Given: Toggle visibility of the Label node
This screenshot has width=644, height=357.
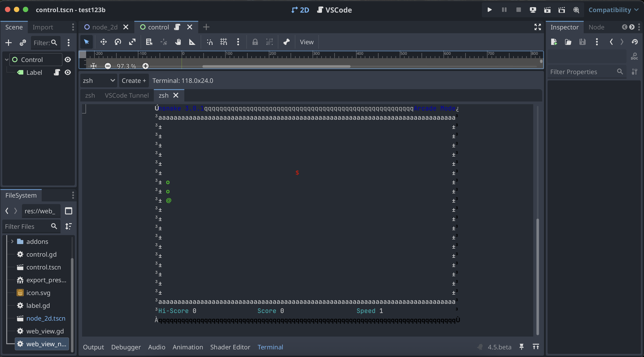Looking at the screenshot, I should 68,72.
